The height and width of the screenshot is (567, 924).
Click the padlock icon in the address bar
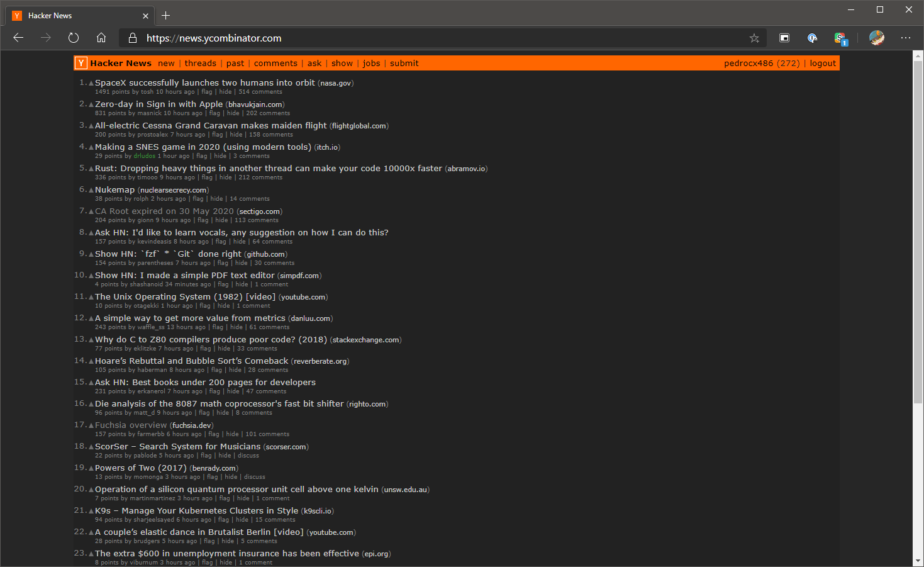coord(132,38)
